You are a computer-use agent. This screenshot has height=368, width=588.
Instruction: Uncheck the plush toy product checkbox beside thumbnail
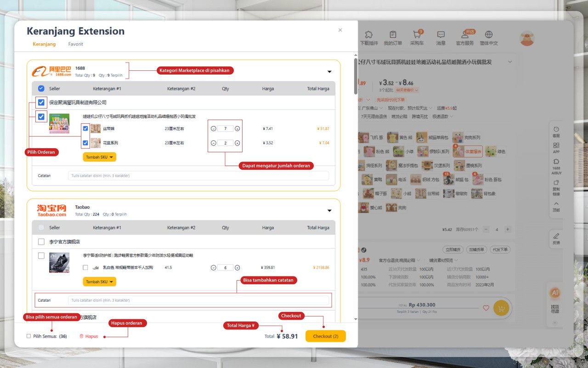[41, 117]
